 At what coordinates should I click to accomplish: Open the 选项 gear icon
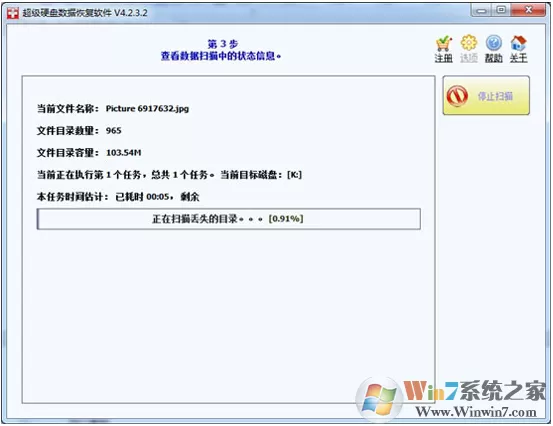pos(469,43)
